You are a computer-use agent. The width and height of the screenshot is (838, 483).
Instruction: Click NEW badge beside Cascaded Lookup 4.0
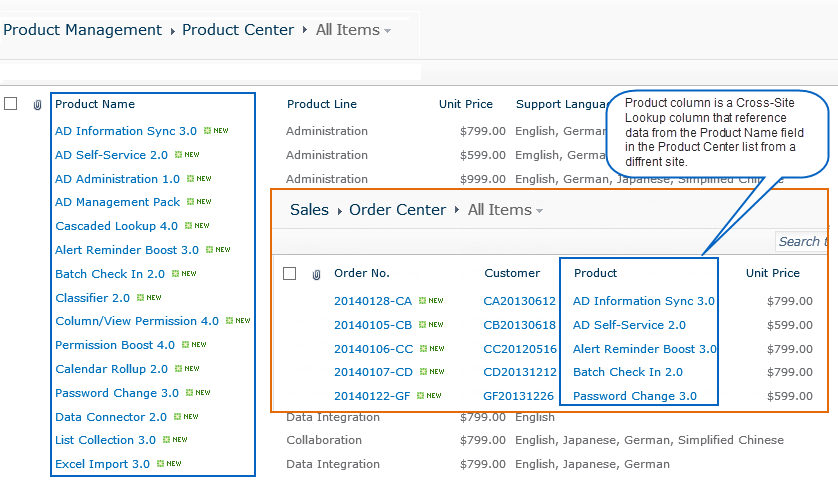click(197, 226)
